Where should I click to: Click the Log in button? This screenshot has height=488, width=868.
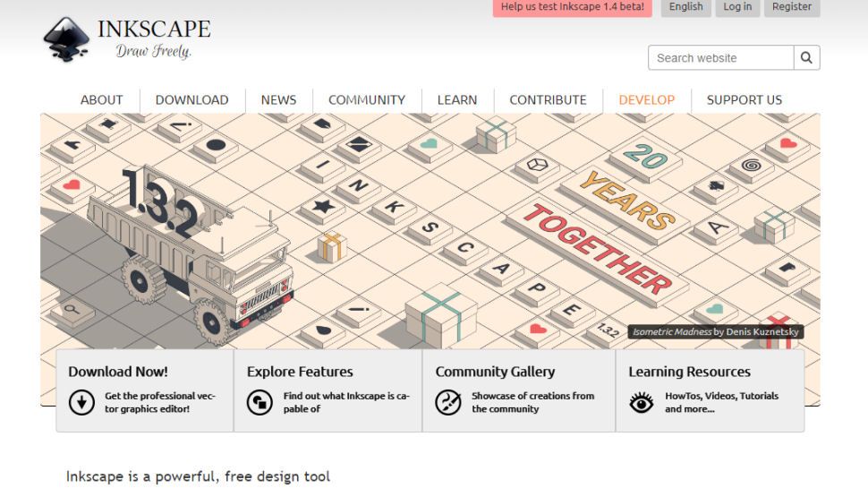(x=737, y=7)
